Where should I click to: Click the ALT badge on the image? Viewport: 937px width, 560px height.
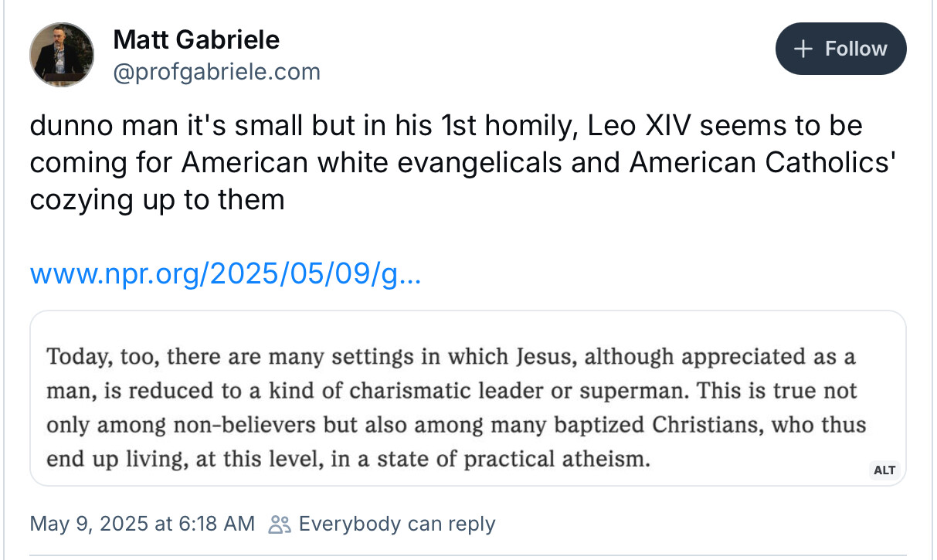884,470
